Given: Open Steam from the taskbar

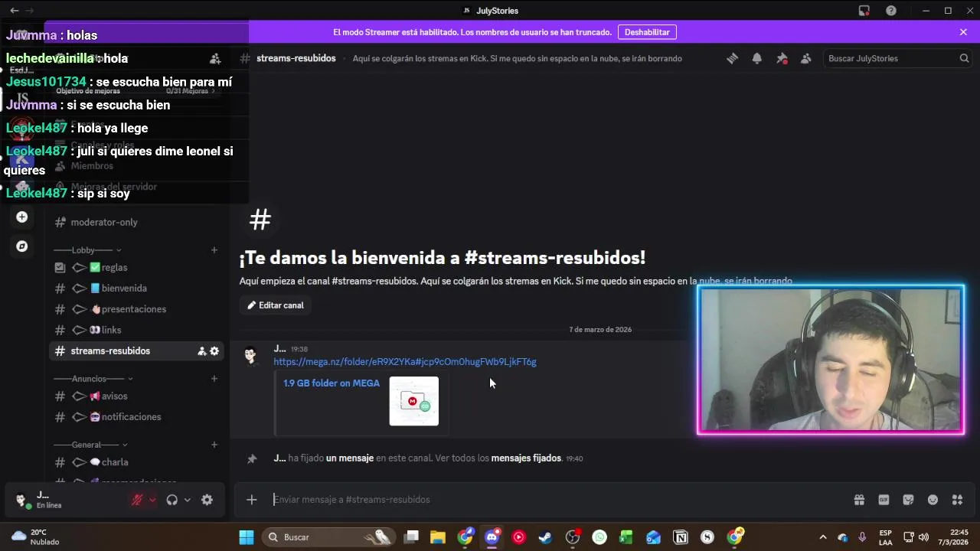Looking at the screenshot, I should [x=545, y=537].
